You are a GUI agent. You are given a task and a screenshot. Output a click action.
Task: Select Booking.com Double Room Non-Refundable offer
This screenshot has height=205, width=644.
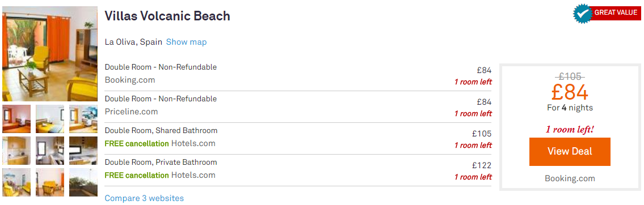[298, 75]
